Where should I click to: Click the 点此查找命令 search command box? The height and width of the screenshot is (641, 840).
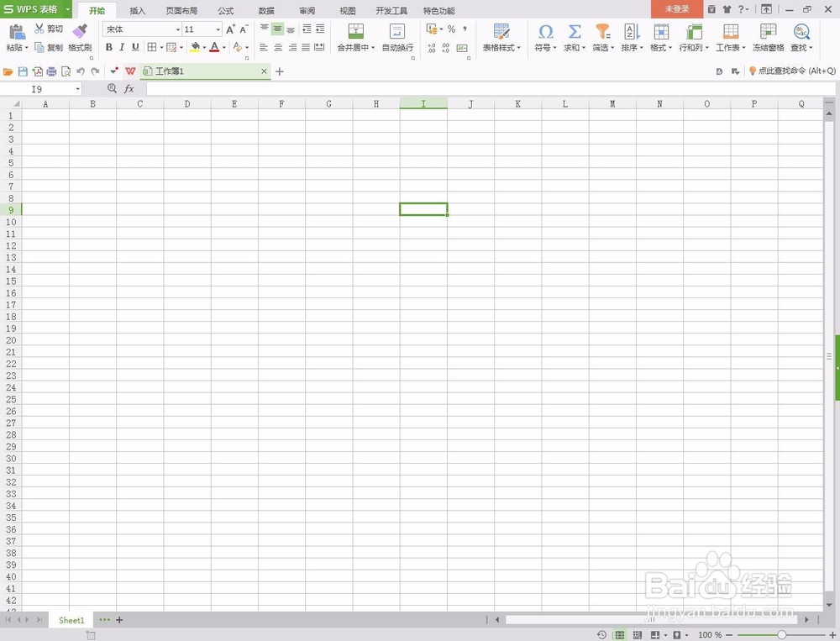pyautogui.click(x=792, y=71)
